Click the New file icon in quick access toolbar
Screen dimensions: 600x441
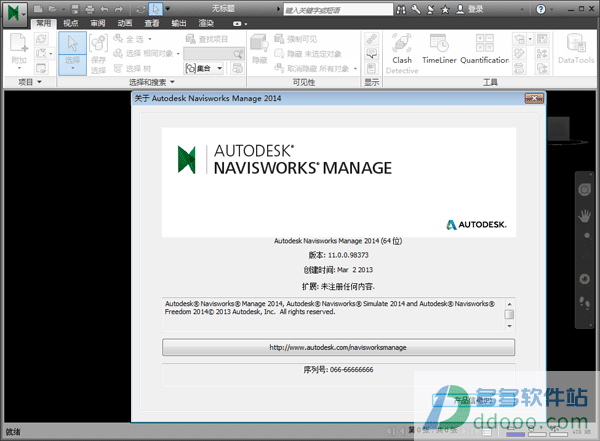[38, 9]
